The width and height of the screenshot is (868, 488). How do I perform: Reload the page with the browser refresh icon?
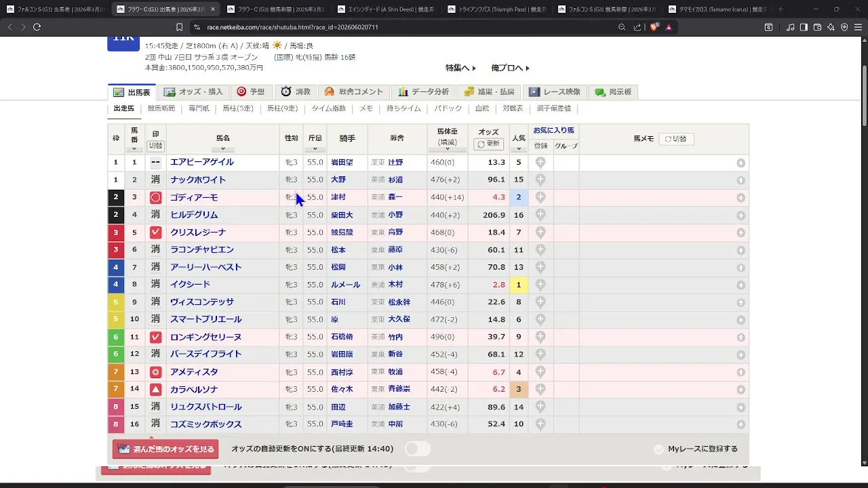pos(37,27)
